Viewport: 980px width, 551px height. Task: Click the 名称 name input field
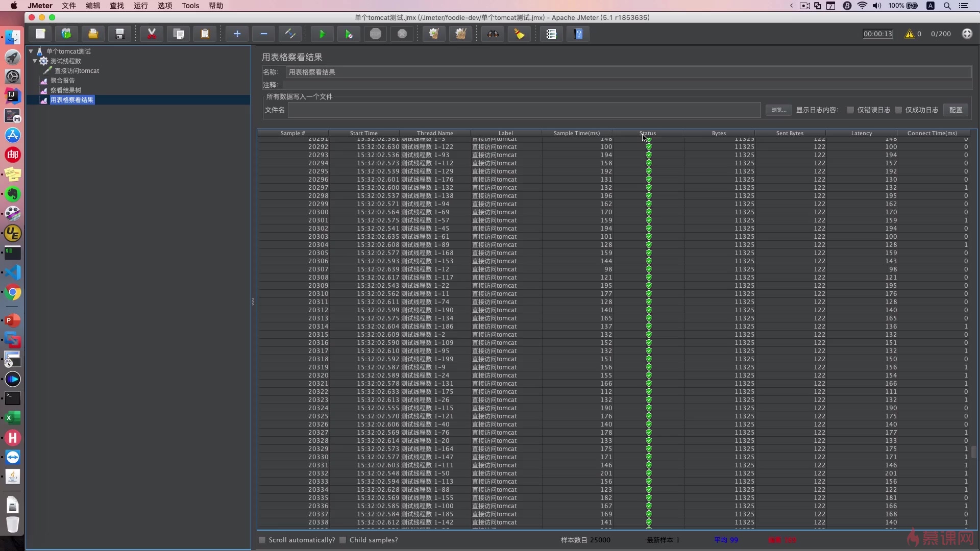pyautogui.click(x=628, y=72)
